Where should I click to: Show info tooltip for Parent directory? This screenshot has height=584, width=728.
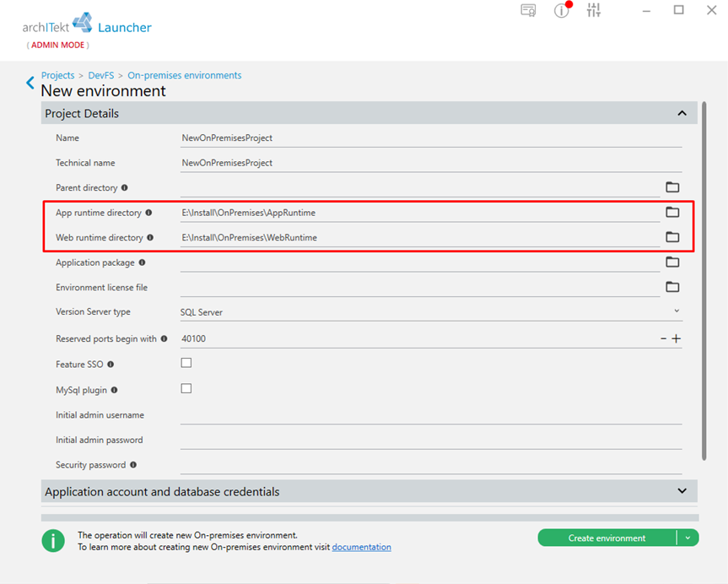click(125, 187)
